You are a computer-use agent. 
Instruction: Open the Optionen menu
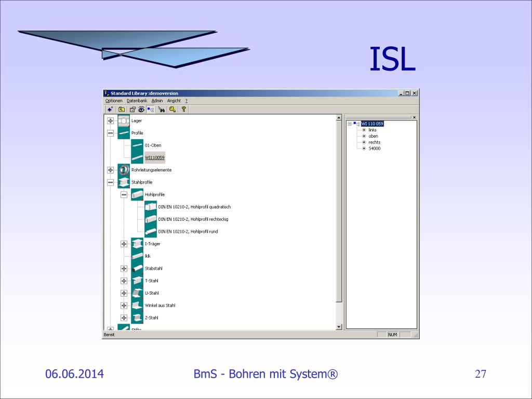pyautogui.click(x=114, y=101)
